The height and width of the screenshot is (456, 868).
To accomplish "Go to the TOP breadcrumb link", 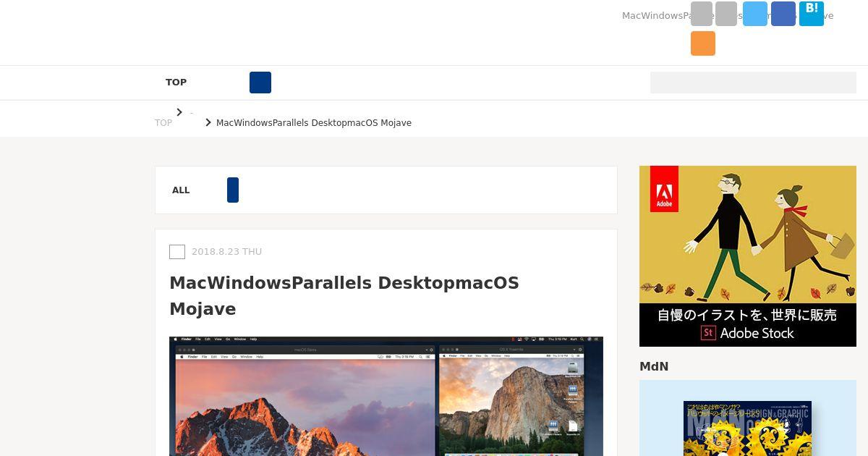I will [x=163, y=123].
